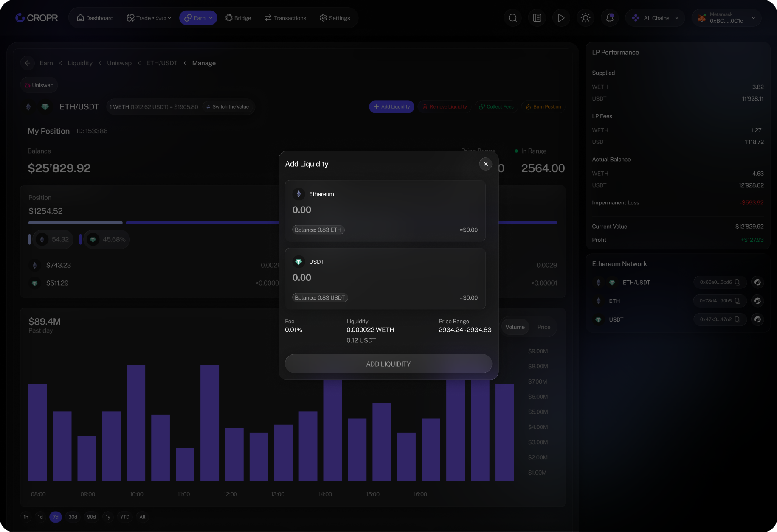Image resolution: width=777 pixels, height=532 pixels.
Task: Use max ETH balance chip
Action: coord(318,230)
